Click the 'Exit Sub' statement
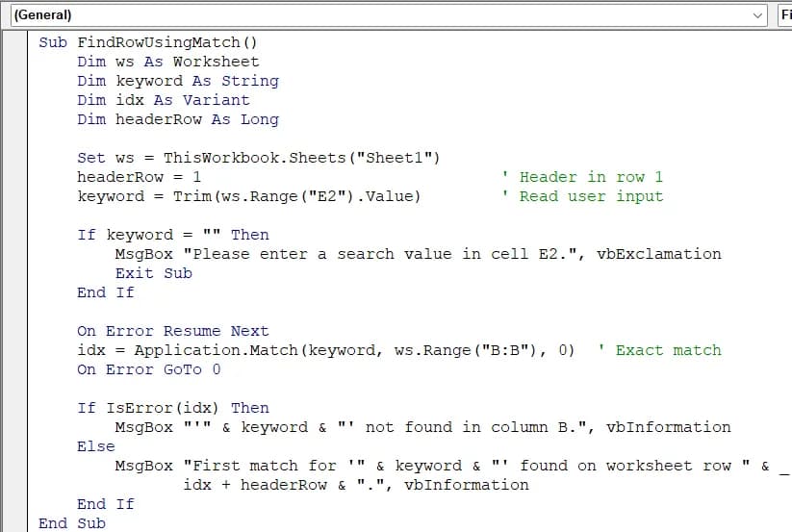This screenshot has height=532, width=792. (x=154, y=273)
